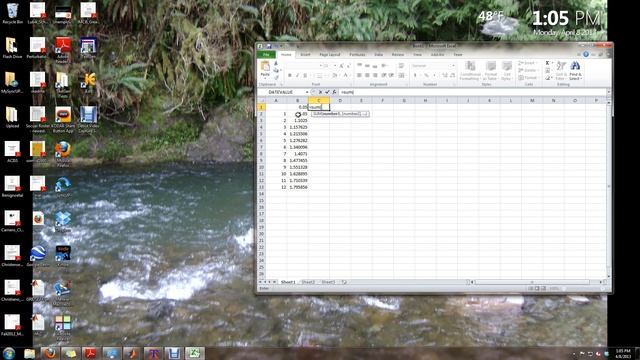Click the Windows Start button
Image resolution: width=640 pixels, height=360 pixels.
[9, 353]
